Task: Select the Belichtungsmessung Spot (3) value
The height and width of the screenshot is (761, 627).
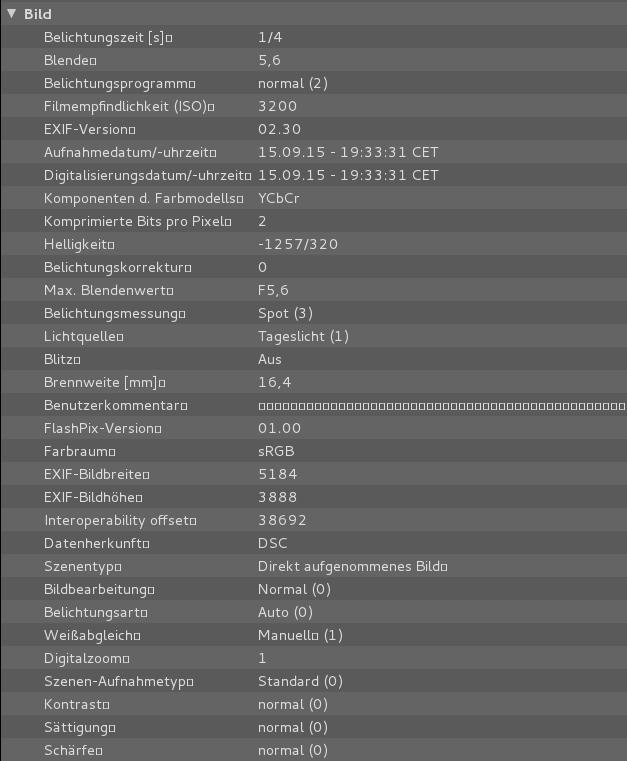Action: tap(285, 314)
